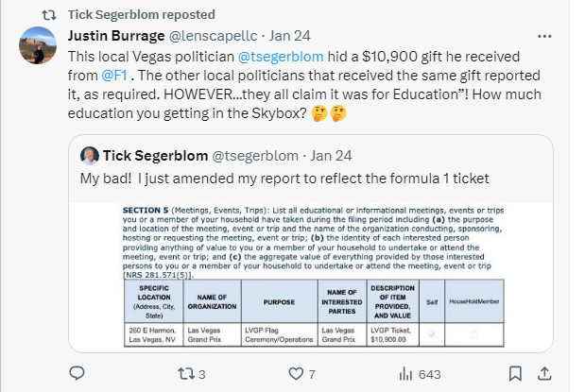Image resolution: width=585 pixels, height=392 pixels.
Task: Click the reply speech bubble icon
Action: point(79,374)
